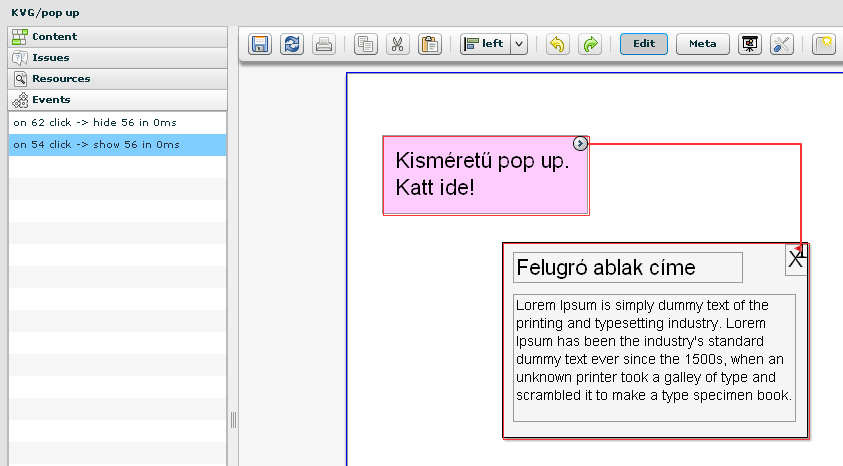The height and width of the screenshot is (466, 843).
Task: Click the Cut scissors icon
Action: 397,44
